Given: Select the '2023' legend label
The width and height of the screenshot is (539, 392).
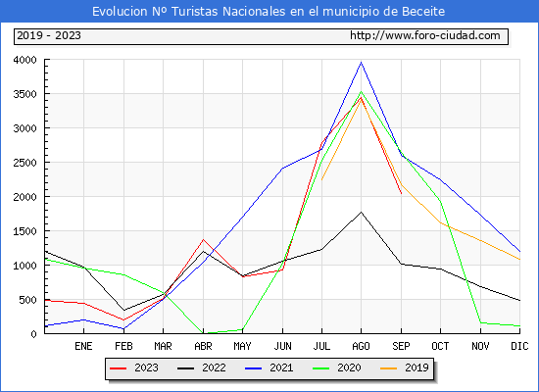Looking at the screenshot, I should (146, 367).
